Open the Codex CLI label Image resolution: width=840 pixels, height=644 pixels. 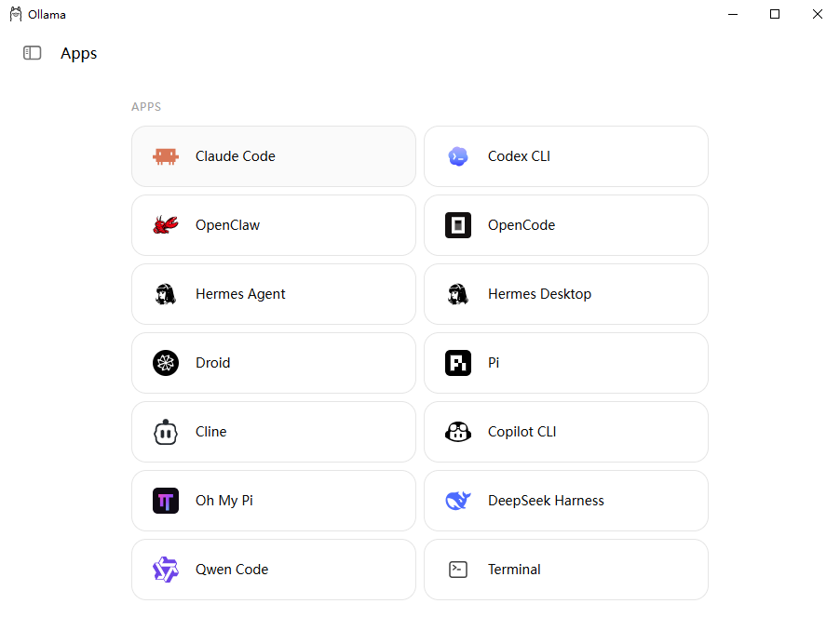click(x=519, y=156)
